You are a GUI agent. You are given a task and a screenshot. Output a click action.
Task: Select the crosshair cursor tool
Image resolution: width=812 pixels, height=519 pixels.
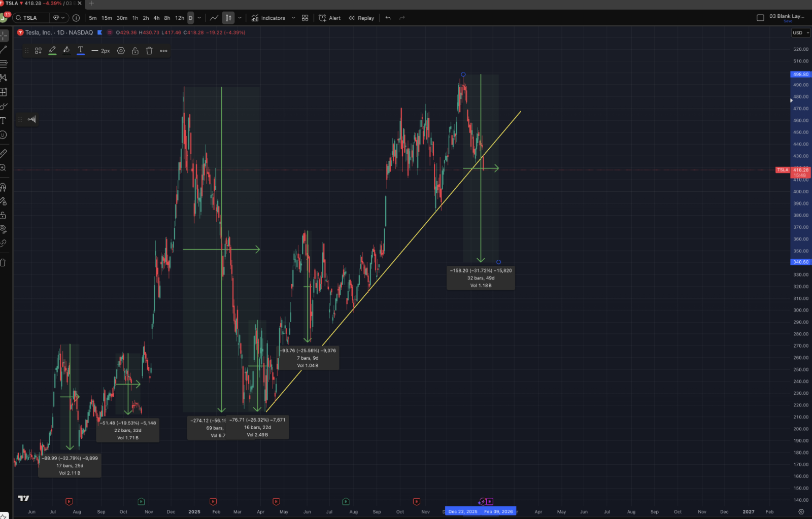point(4,36)
